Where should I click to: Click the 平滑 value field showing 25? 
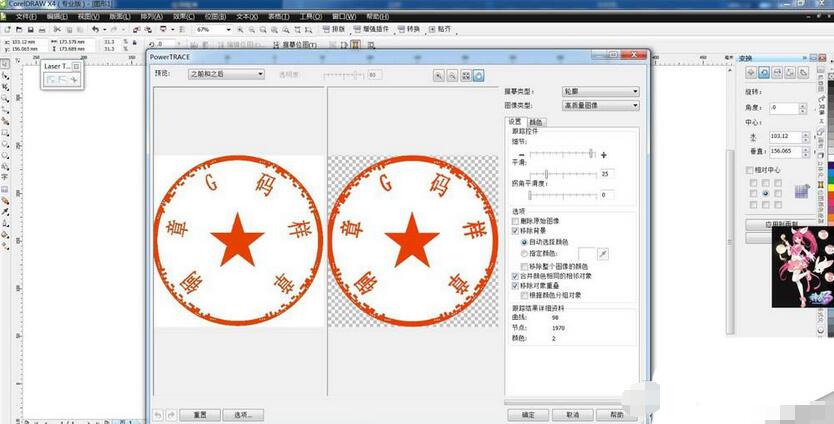tap(606, 174)
